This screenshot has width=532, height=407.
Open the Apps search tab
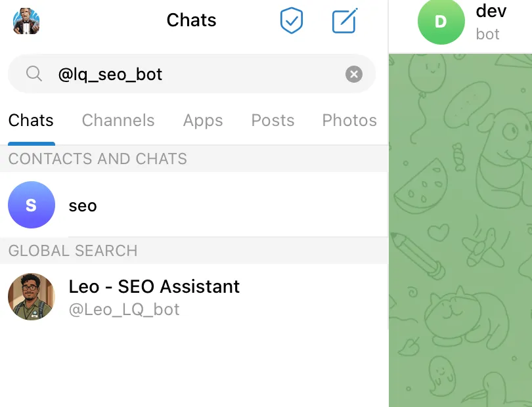point(203,121)
